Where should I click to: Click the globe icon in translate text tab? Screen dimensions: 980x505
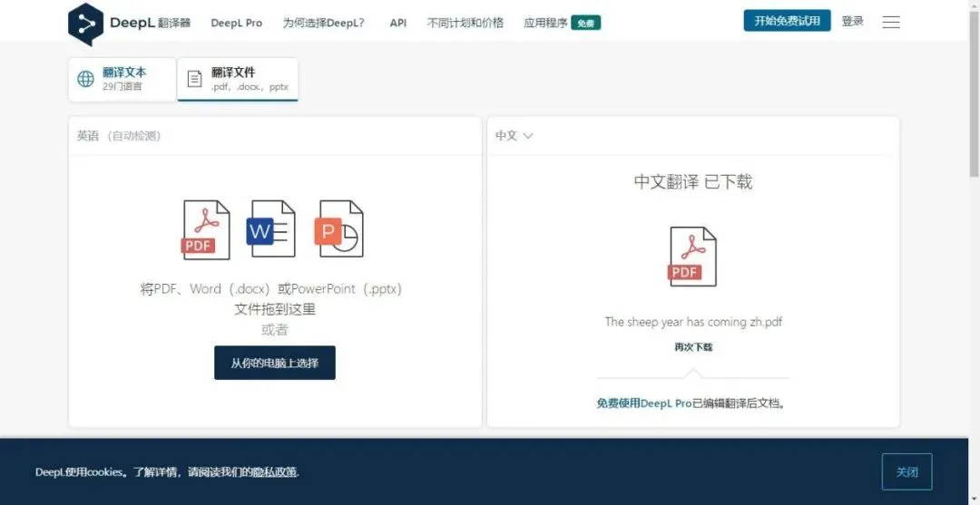pos(85,79)
